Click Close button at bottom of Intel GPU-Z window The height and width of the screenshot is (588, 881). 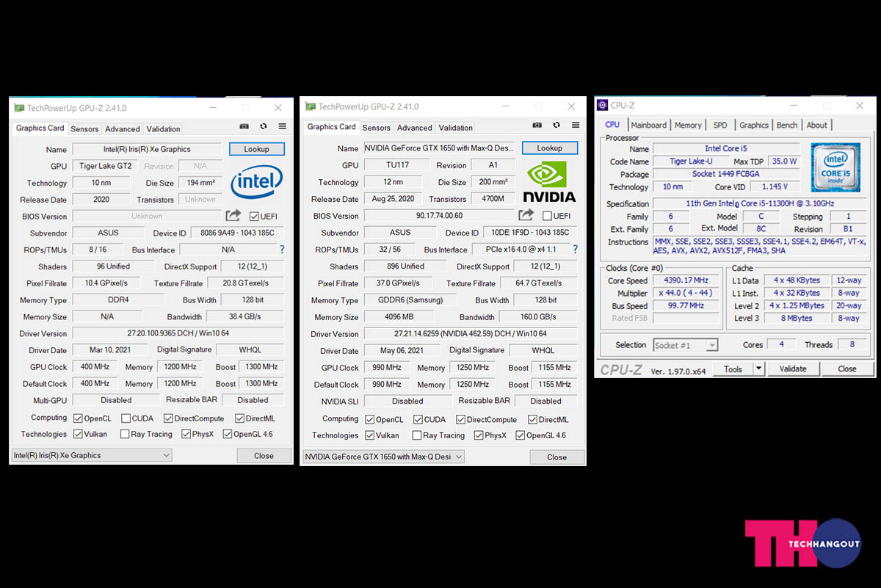tap(264, 456)
